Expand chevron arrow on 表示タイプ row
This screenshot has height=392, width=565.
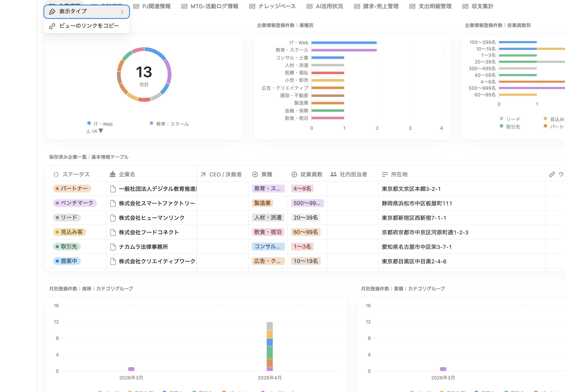(x=122, y=12)
